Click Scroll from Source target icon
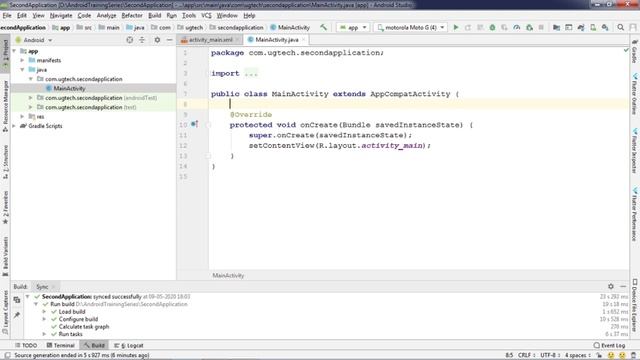Viewport: 640px width, 360px height. pyautogui.click(x=129, y=40)
